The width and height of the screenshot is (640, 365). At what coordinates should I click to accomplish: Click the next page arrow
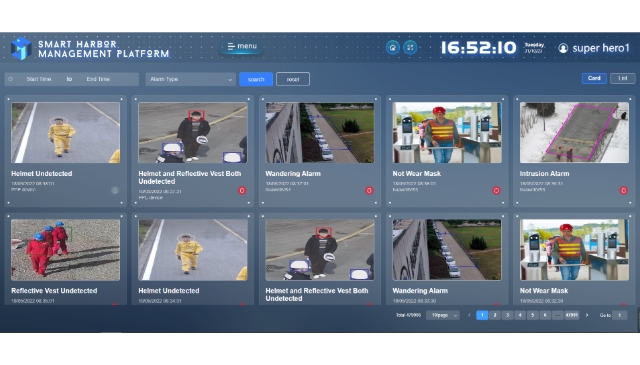pos(587,315)
